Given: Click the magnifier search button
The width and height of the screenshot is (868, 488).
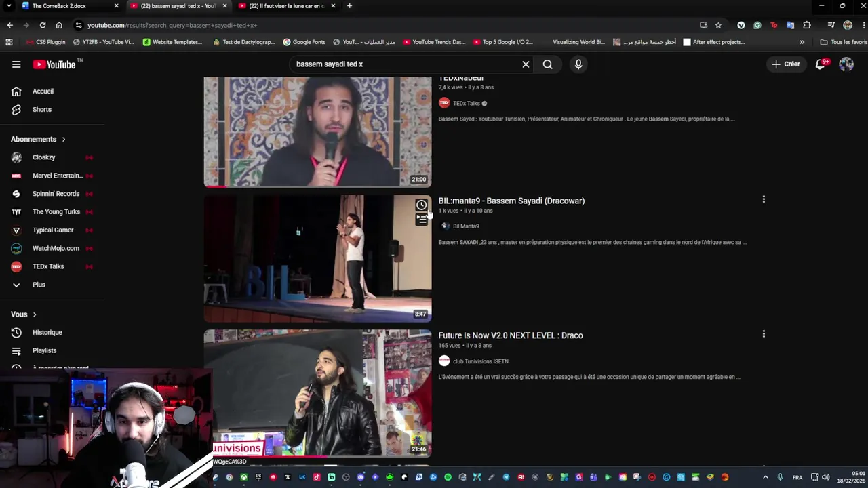Looking at the screenshot, I should (547, 64).
